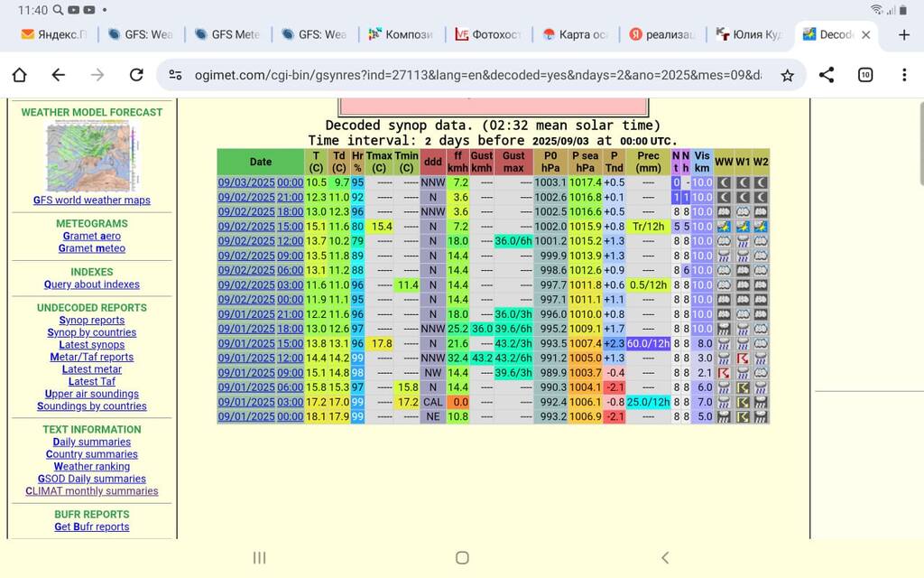Open GFS world weather maps link
The image size is (924, 578).
pos(92,200)
